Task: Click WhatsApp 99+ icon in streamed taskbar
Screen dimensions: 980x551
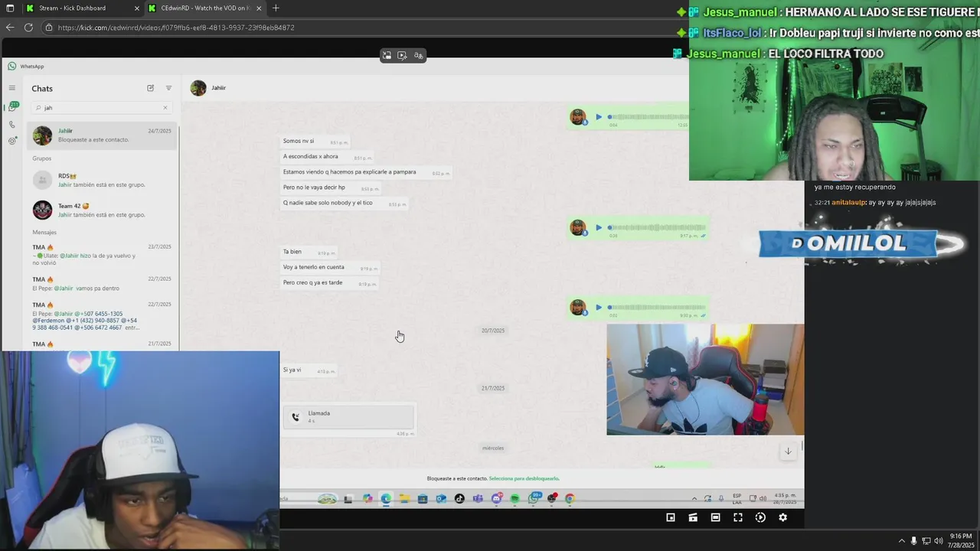Action: 534,498
